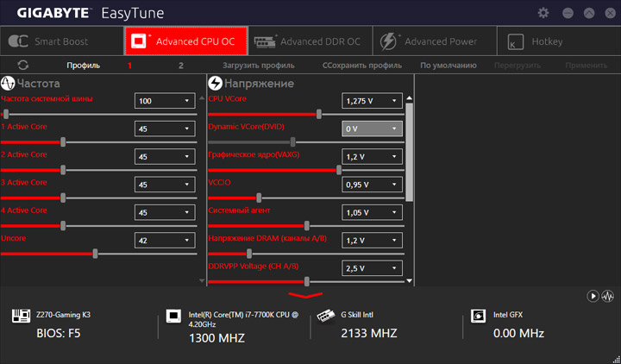This screenshot has height=364, width=621.
Task: Click the window resize grip corner
Action: 616,359
